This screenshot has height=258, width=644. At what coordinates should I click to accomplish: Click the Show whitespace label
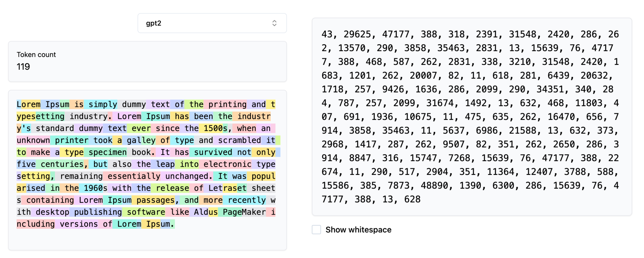pos(358,229)
